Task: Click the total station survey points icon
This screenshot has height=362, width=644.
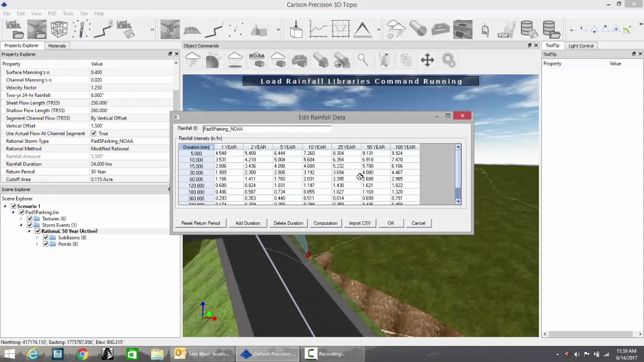Action: [x=81, y=29]
